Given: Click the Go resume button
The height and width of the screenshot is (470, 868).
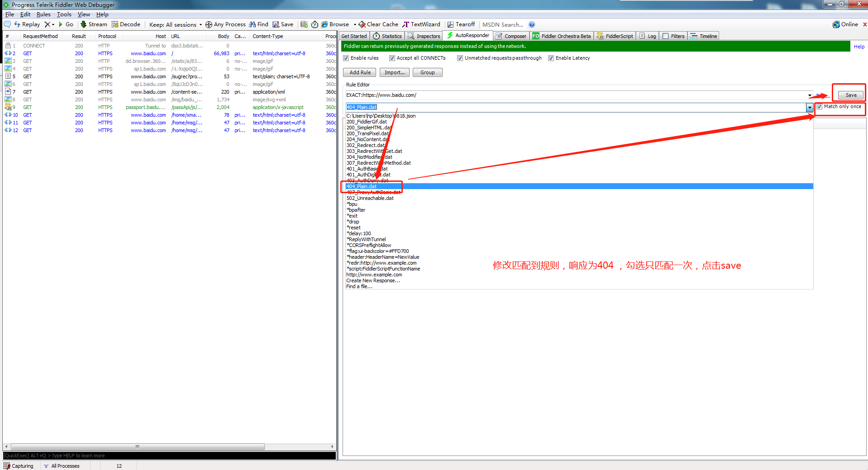Looking at the screenshot, I should pos(66,24).
